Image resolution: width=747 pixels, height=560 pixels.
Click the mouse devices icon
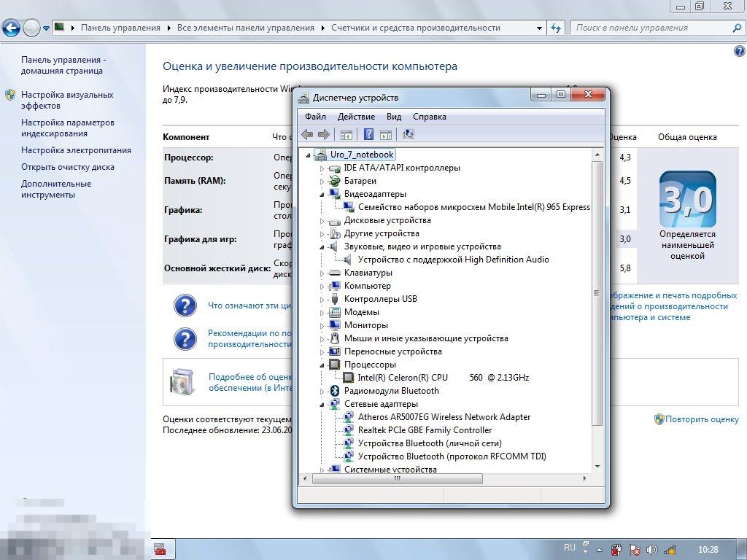pyautogui.click(x=335, y=338)
